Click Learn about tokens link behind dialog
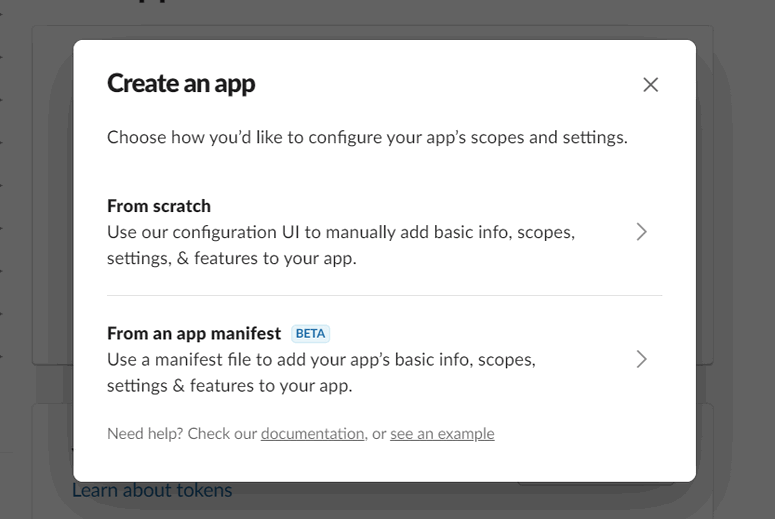This screenshot has height=519, width=775. pos(152,491)
